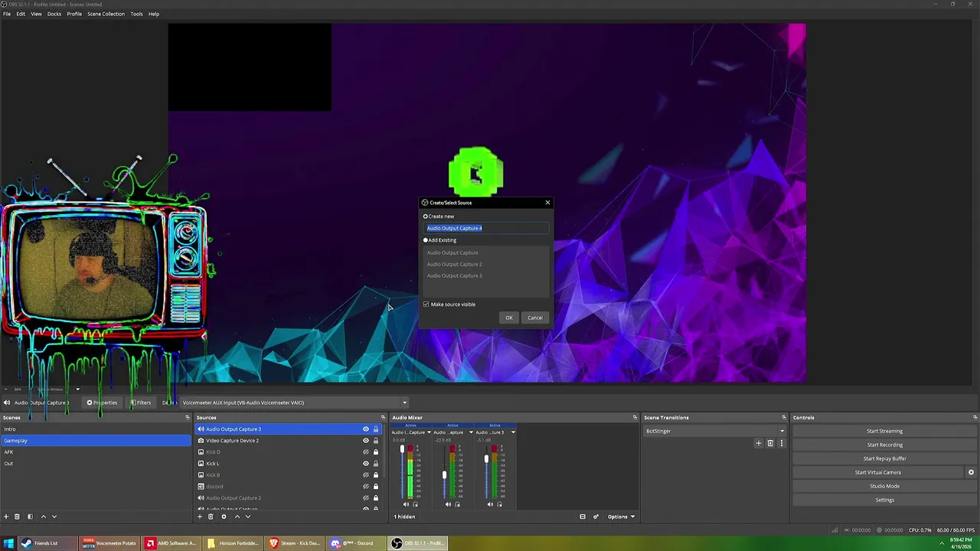Uncheck Make source visible checkbox
Screen dimensions: 980x551
click(426, 305)
